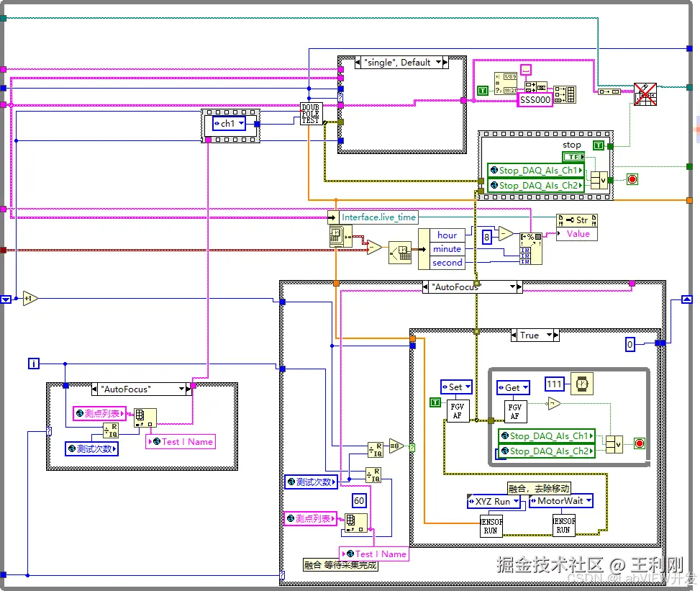
Task: Select the hour unbundle element
Action: [447, 235]
